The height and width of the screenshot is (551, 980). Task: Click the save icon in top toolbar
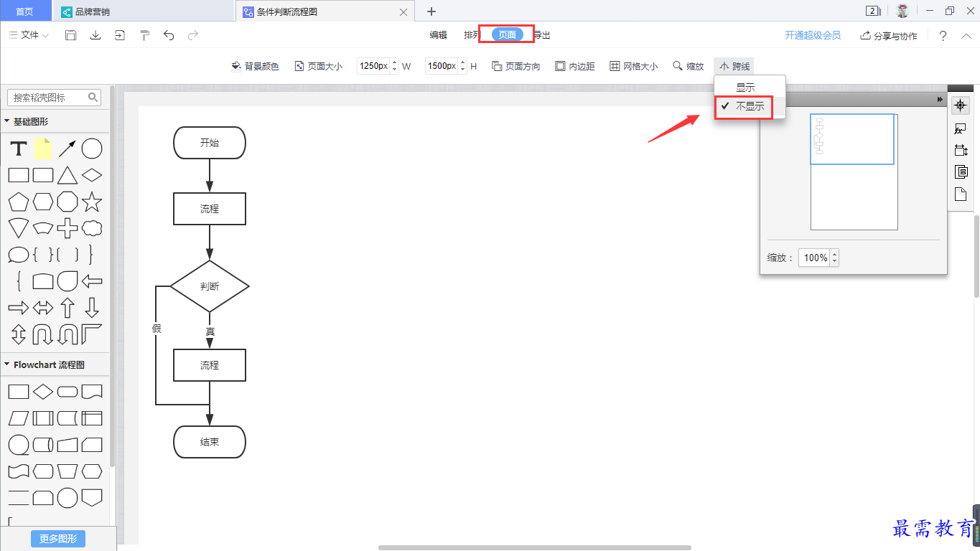click(x=70, y=35)
